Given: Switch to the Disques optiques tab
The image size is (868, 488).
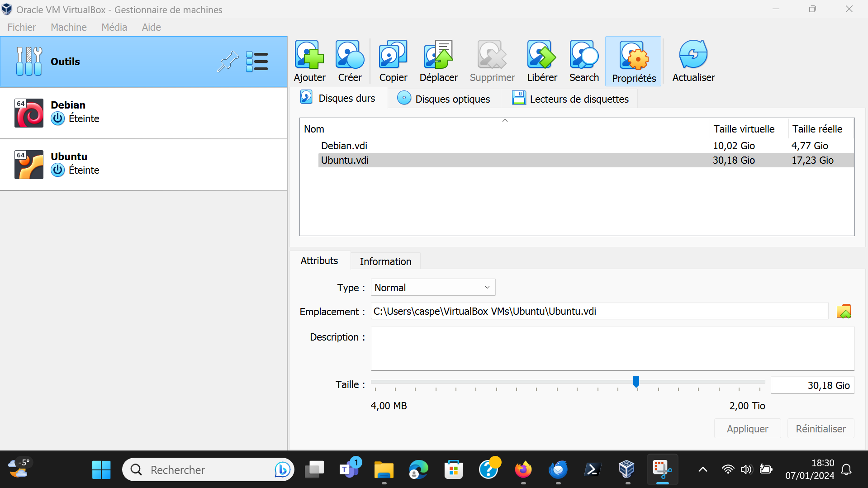Looking at the screenshot, I should [444, 99].
